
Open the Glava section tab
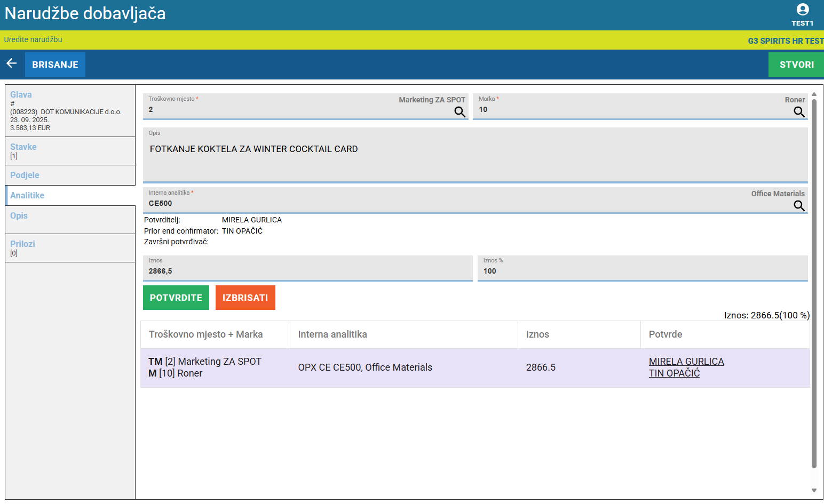(21, 95)
